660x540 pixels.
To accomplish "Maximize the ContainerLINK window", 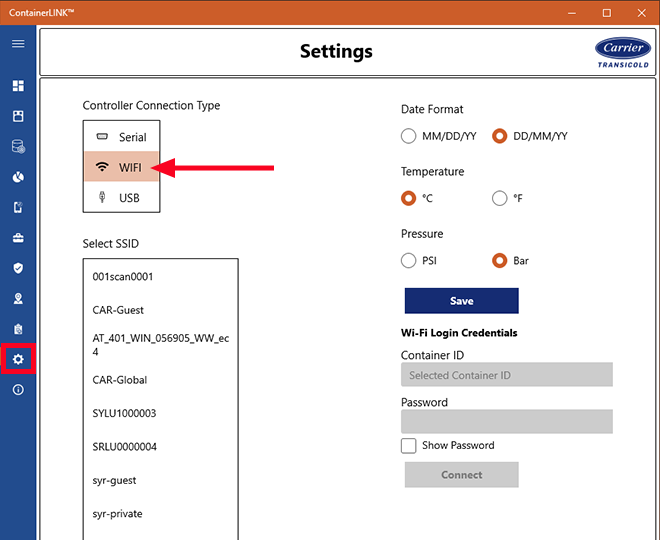I will point(607,13).
